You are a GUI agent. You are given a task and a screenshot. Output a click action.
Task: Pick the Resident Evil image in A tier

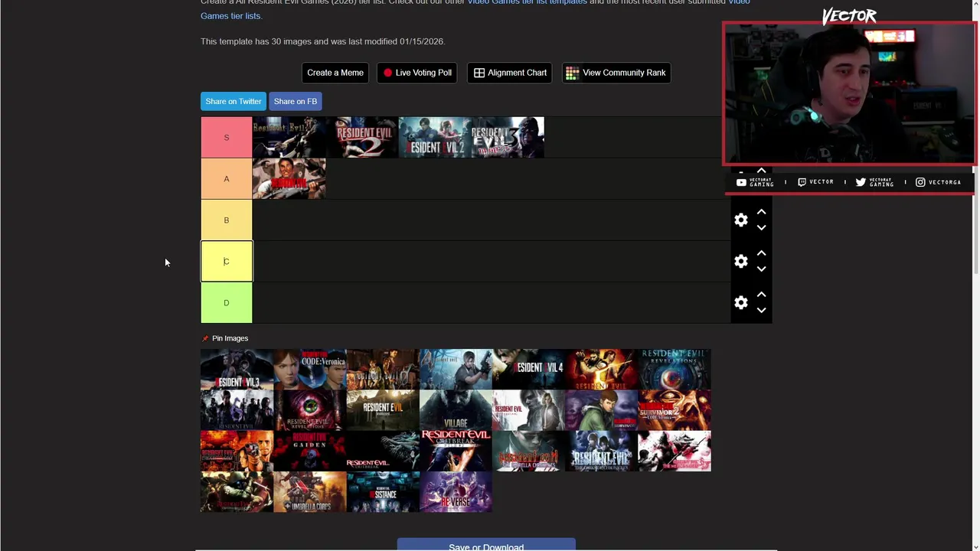(x=289, y=179)
